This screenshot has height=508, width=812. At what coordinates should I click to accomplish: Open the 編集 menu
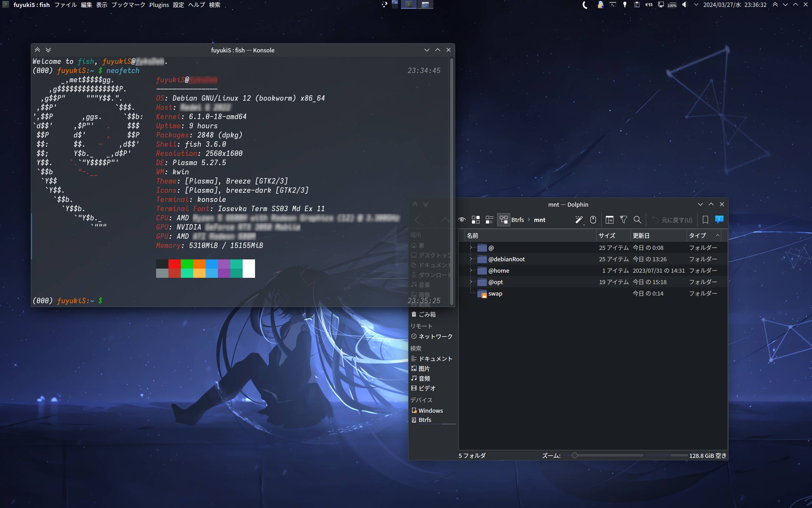point(87,5)
